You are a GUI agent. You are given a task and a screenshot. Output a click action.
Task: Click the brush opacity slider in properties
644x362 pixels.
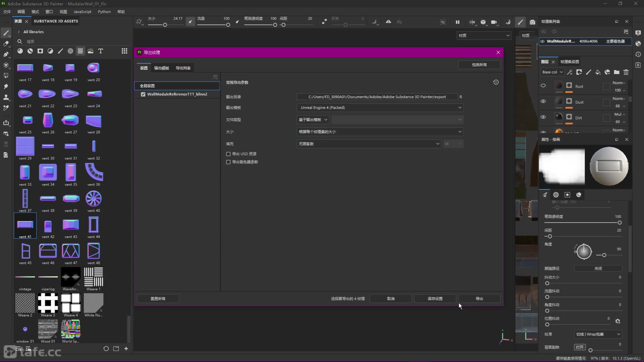(582, 223)
